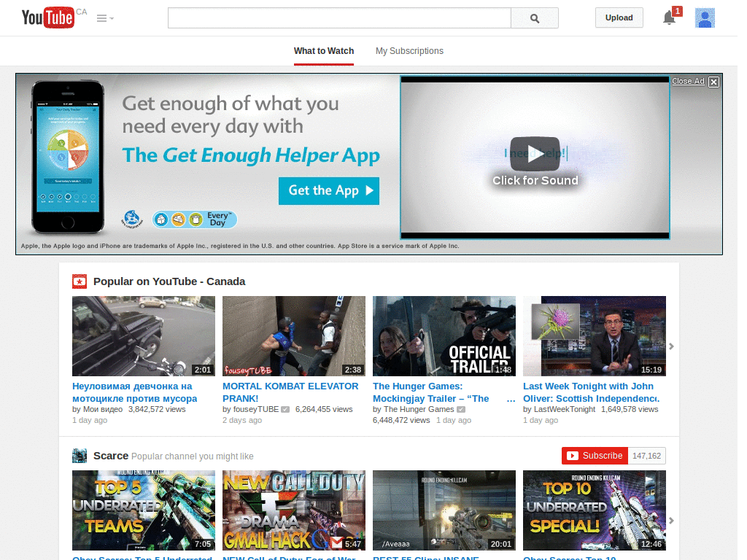Visit the Мои видео channel

tap(103, 409)
